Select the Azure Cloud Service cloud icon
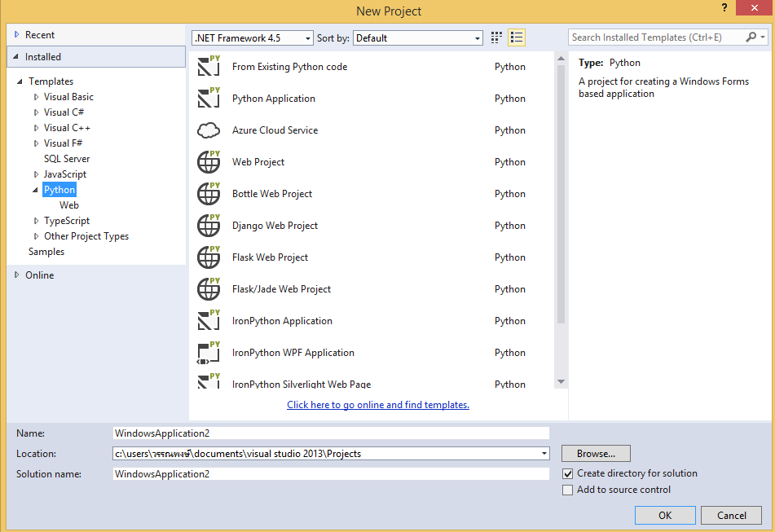Viewport: 775px width, 532px height. [209, 130]
